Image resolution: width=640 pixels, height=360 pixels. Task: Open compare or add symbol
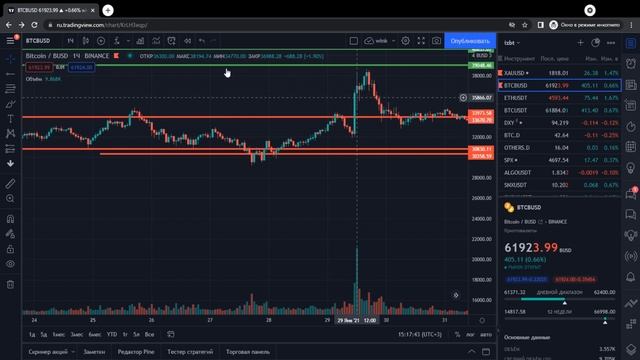tap(101, 41)
